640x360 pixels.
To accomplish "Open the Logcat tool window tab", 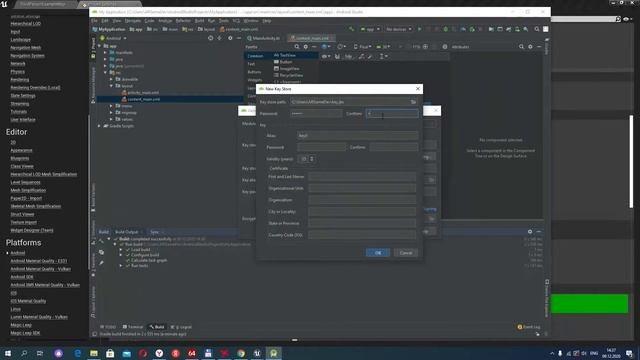I will tap(181, 327).
